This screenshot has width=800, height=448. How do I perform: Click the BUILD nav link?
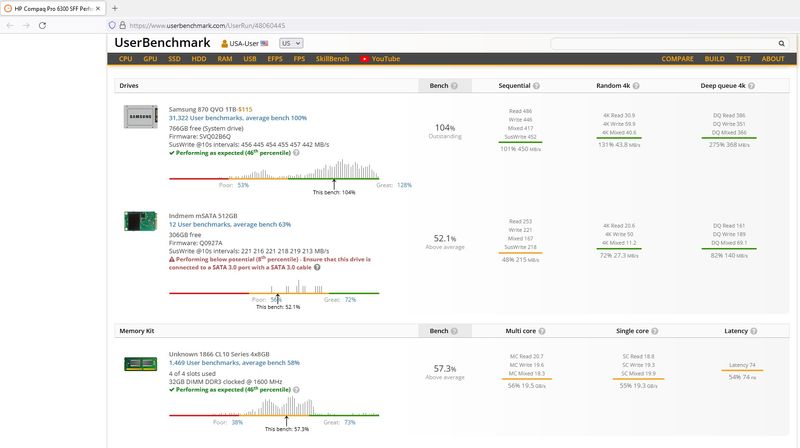pyautogui.click(x=714, y=59)
